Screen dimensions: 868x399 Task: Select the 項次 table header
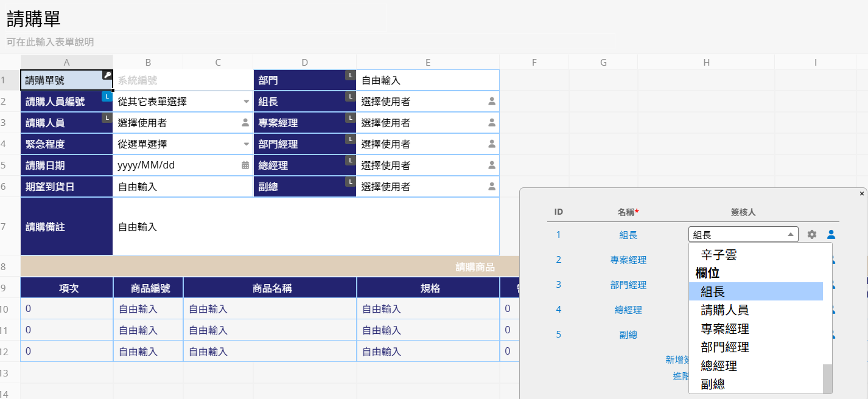coord(67,288)
